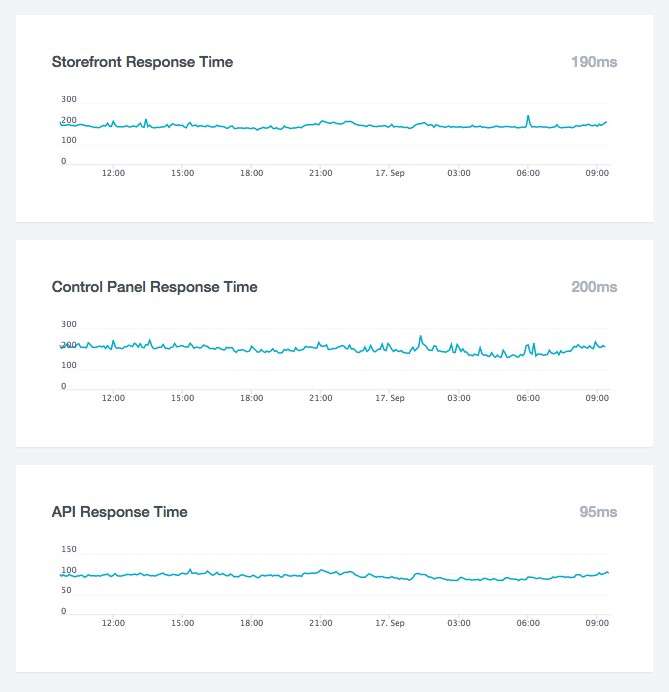The image size is (669, 692).
Task: Select the 09:00 label on the Control Panel chart
Action: click(597, 398)
